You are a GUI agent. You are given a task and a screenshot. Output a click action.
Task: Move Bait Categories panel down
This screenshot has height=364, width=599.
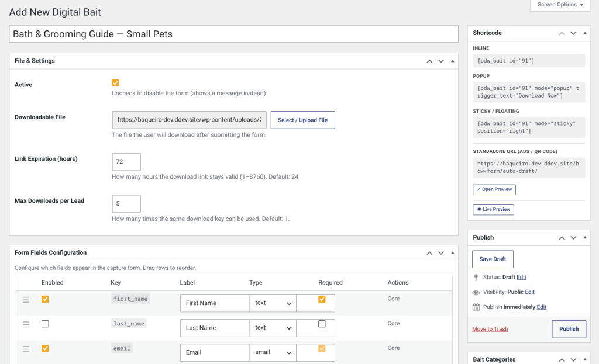point(573,360)
